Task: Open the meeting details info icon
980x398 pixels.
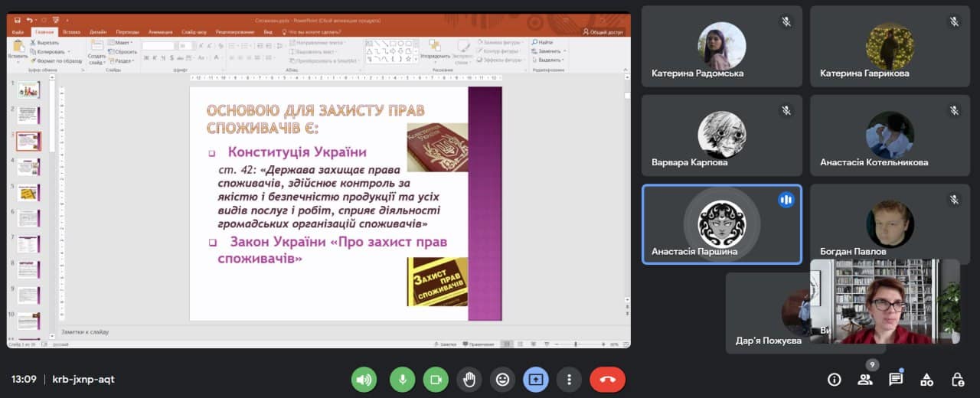Action: 835,379
